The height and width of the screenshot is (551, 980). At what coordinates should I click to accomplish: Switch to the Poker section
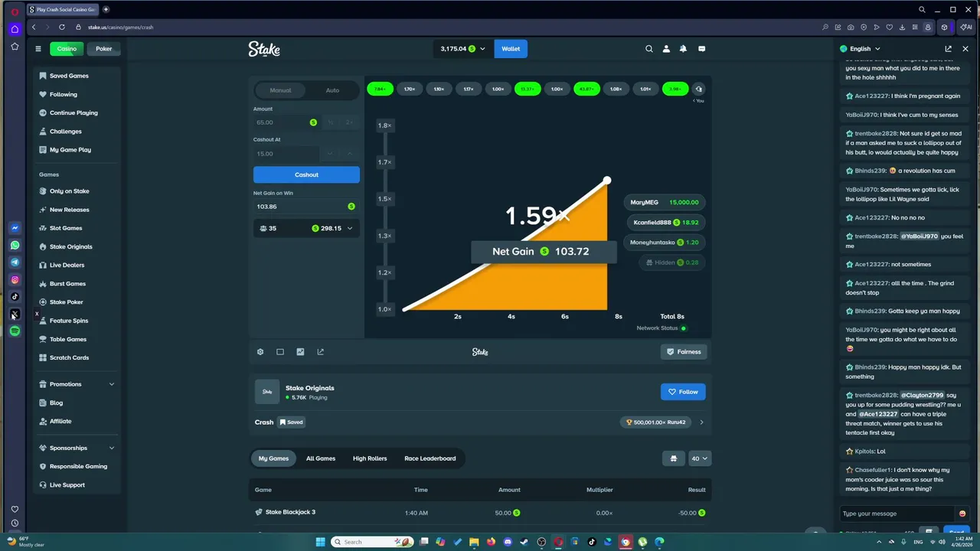point(104,49)
